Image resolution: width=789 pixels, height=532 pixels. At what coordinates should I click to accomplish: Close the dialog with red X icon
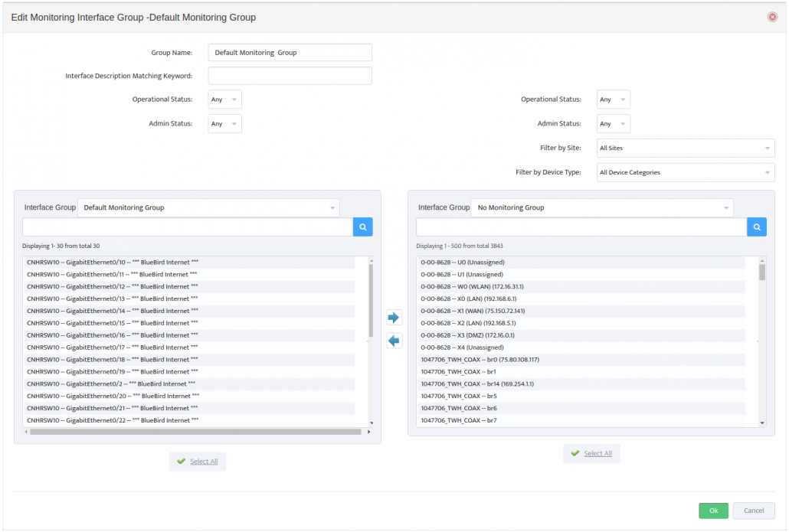tap(772, 17)
